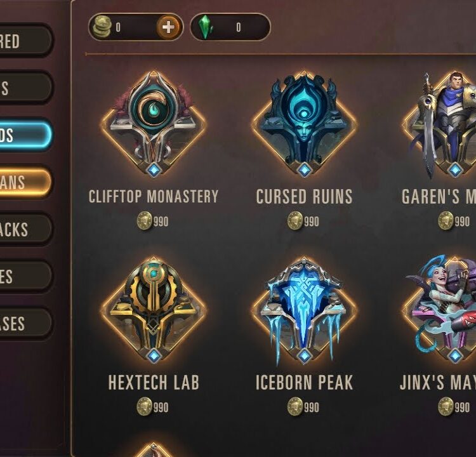Click the Cursed Ruins title text

tap(304, 196)
